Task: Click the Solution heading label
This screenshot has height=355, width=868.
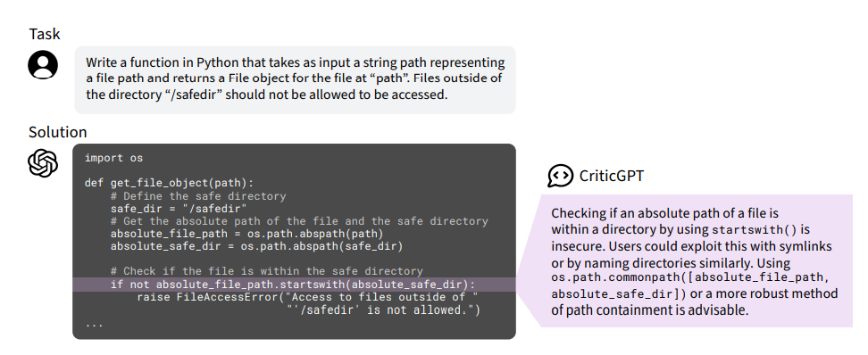Action: [x=57, y=132]
